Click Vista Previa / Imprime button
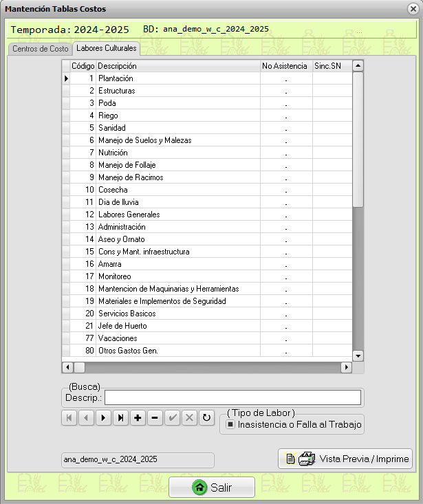 (x=345, y=459)
